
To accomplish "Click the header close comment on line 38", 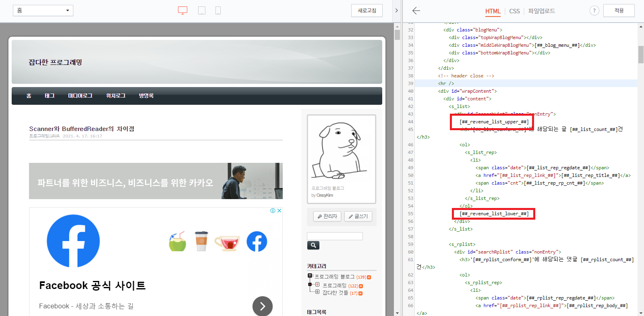I will pos(466,76).
